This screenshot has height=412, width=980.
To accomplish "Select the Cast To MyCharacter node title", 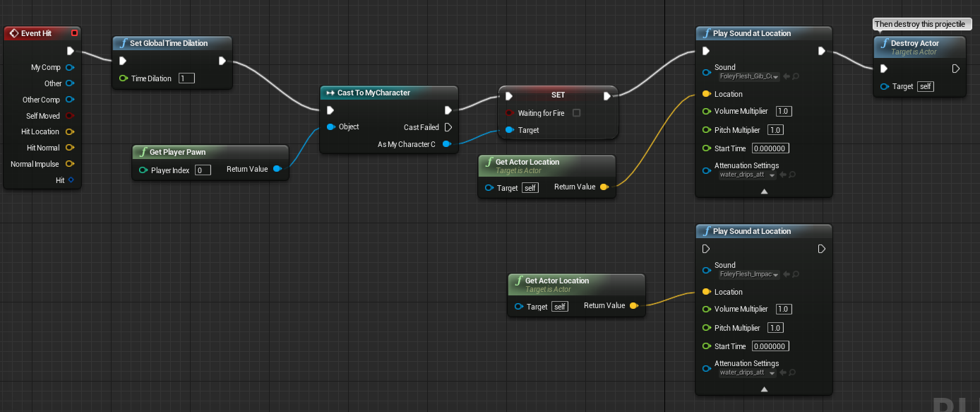I will pos(374,93).
